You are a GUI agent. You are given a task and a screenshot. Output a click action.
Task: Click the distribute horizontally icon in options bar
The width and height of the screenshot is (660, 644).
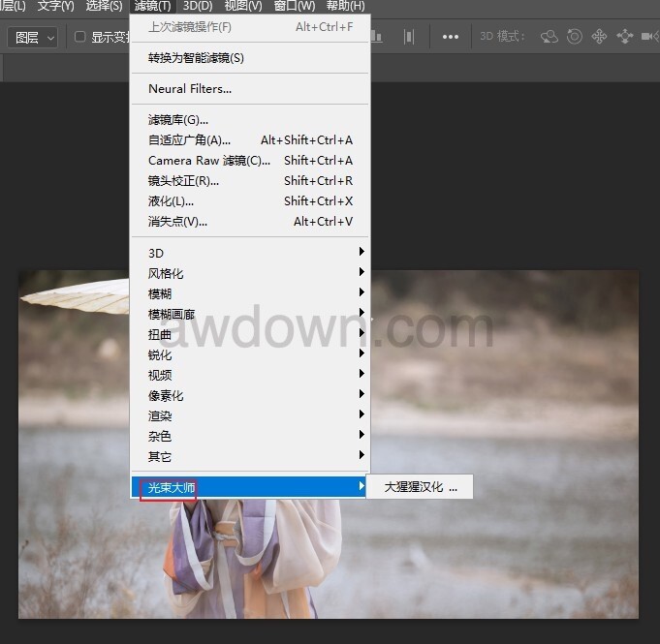coord(409,37)
